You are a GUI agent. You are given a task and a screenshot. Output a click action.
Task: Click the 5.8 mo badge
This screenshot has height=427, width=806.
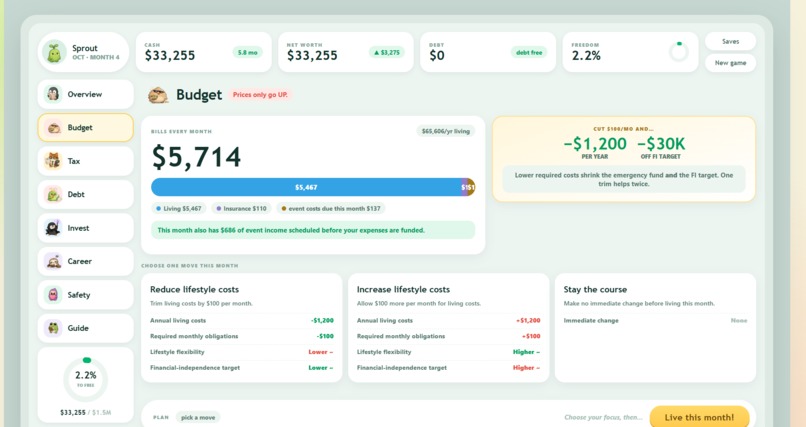click(248, 52)
